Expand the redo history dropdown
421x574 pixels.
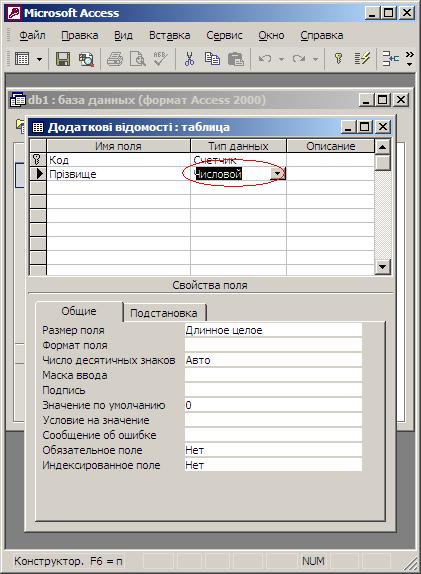tap(315, 59)
